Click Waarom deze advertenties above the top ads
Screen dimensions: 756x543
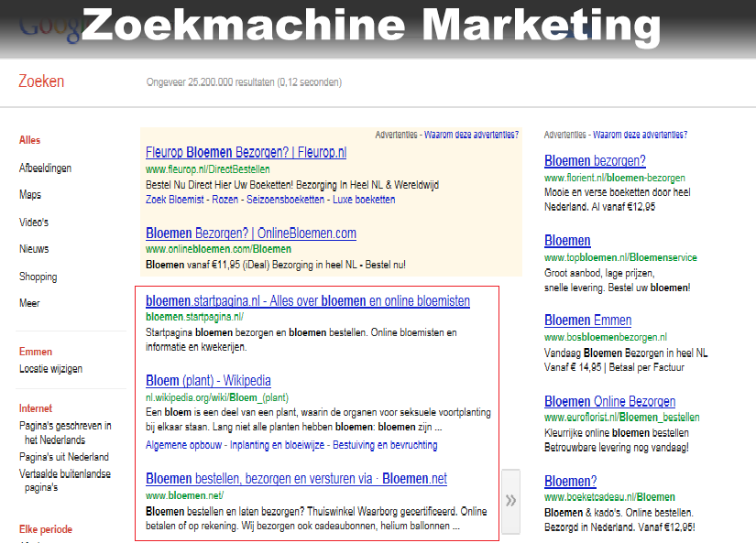pos(472,135)
